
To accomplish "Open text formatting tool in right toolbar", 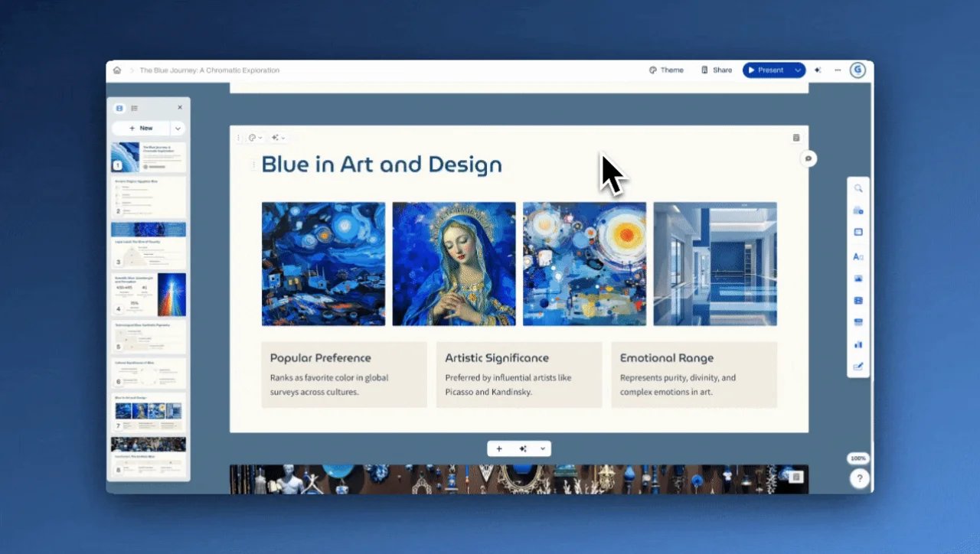I will pyautogui.click(x=858, y=256).
